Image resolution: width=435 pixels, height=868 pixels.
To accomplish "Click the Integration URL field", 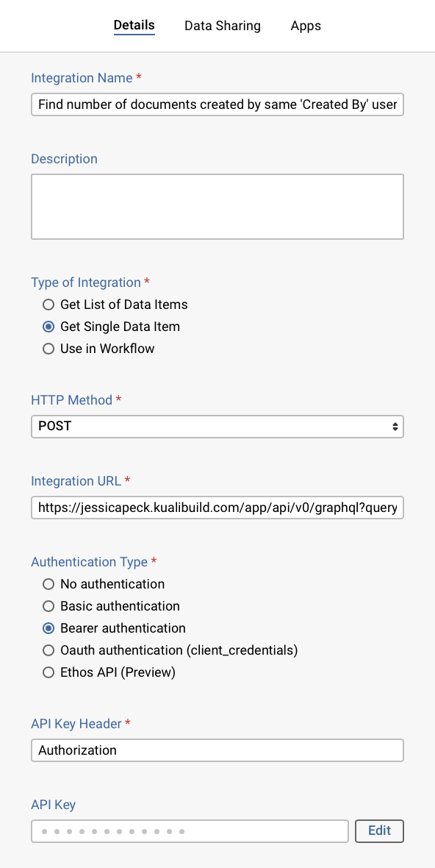I will point(217,508).
